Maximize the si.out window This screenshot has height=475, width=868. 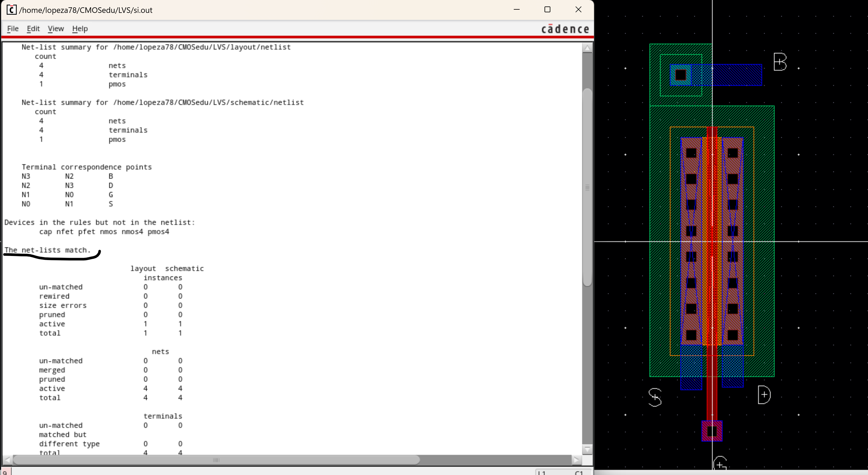(x=547, y=10)
